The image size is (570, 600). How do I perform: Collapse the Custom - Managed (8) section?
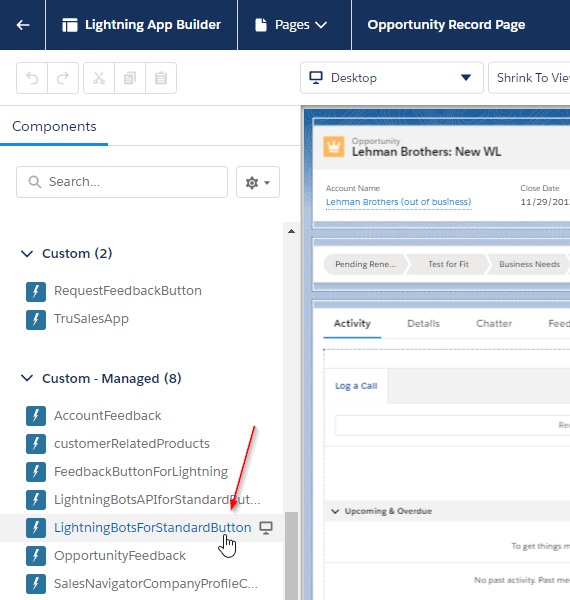coord(27,378)
